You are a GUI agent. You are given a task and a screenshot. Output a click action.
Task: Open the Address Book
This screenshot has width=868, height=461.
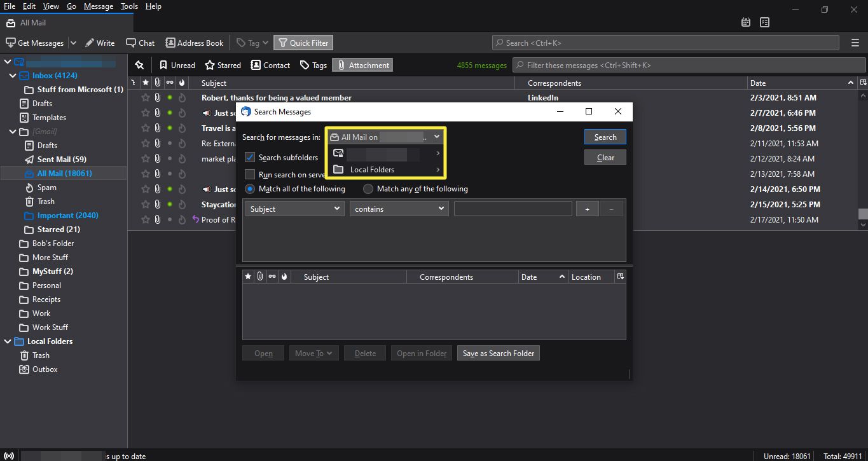pyautogui.click(x=195, y=43)
